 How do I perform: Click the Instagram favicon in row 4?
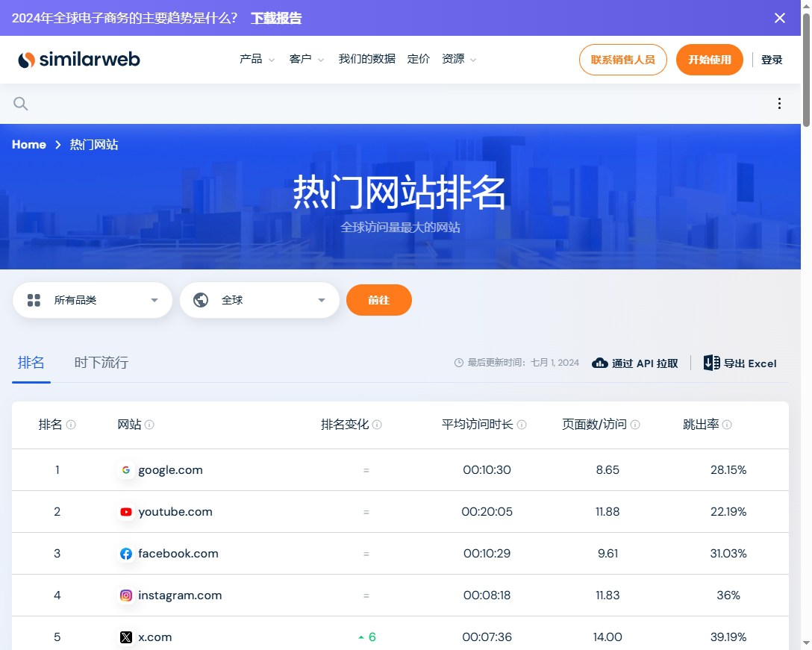126,596
